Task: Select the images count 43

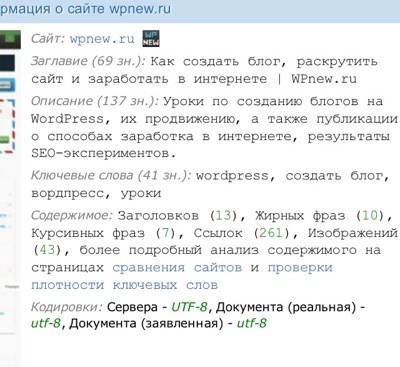Action: (x=47, y=250)
